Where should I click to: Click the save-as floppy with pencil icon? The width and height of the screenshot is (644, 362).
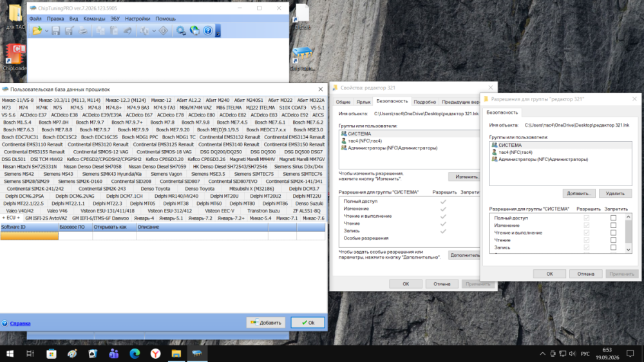click(69, 31)
